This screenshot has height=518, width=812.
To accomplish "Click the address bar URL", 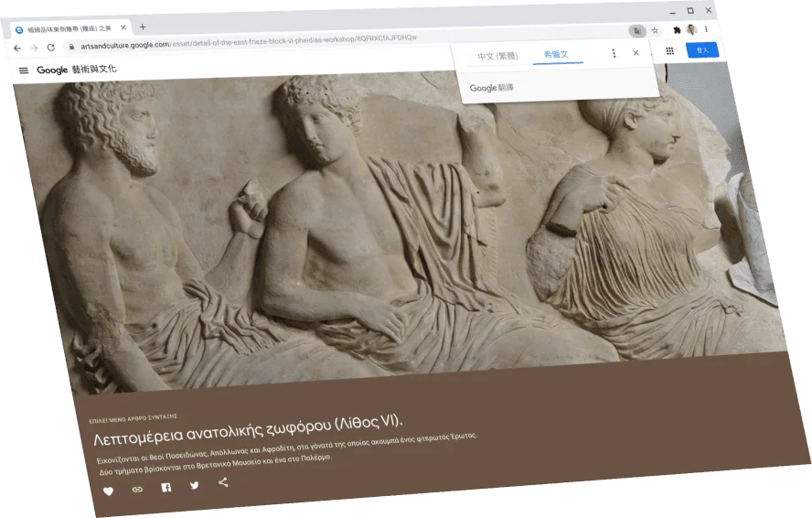I will [x=249, y=41].
